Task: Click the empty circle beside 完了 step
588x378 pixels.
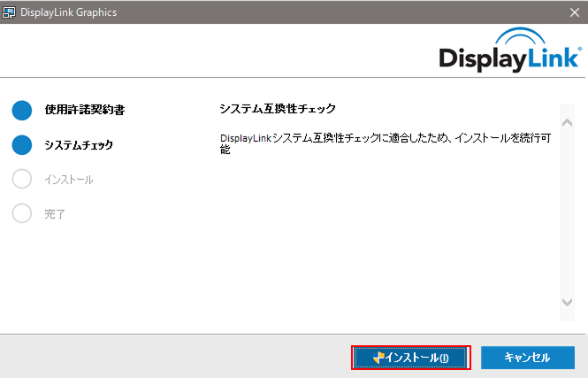Action: pos(22,213)
